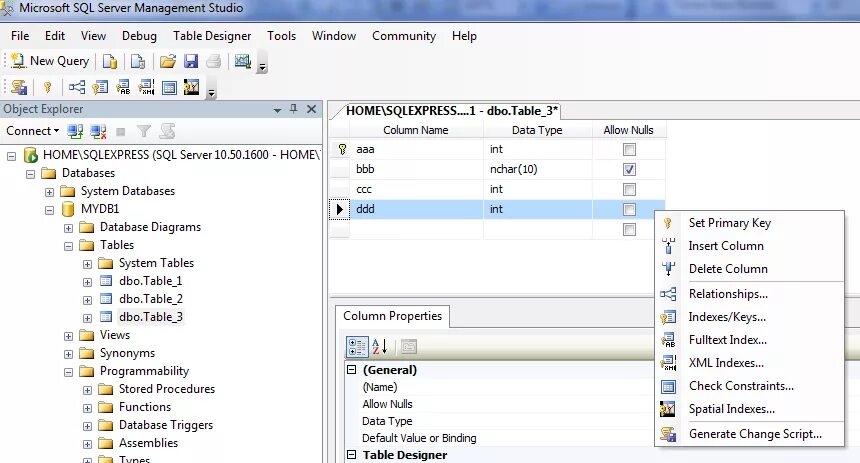Choose Insert Column from context menu
The image size is (860, 463).
click(x=749, y=246)
